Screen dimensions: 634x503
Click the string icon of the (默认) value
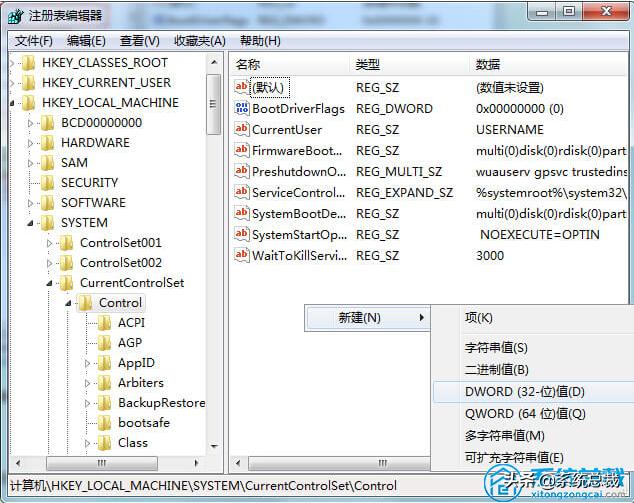(241, 87)
